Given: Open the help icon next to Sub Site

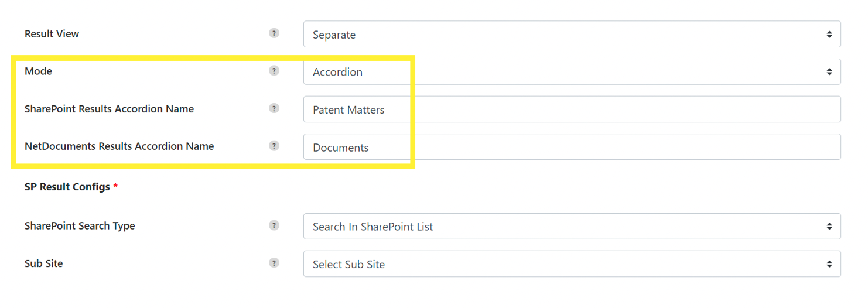Looking at the screenshot, I should [274, 263].
